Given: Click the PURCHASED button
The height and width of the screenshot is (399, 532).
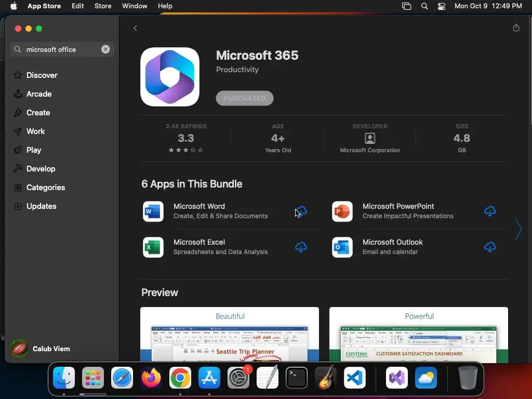Looking at the screenshot, I should tap(244, 98).
